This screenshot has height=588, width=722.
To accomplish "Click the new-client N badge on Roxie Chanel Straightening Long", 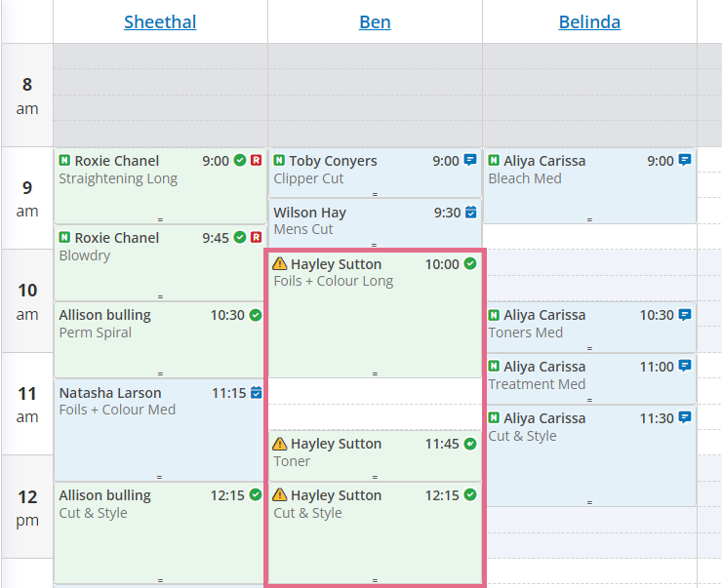I will pos(64,160).
